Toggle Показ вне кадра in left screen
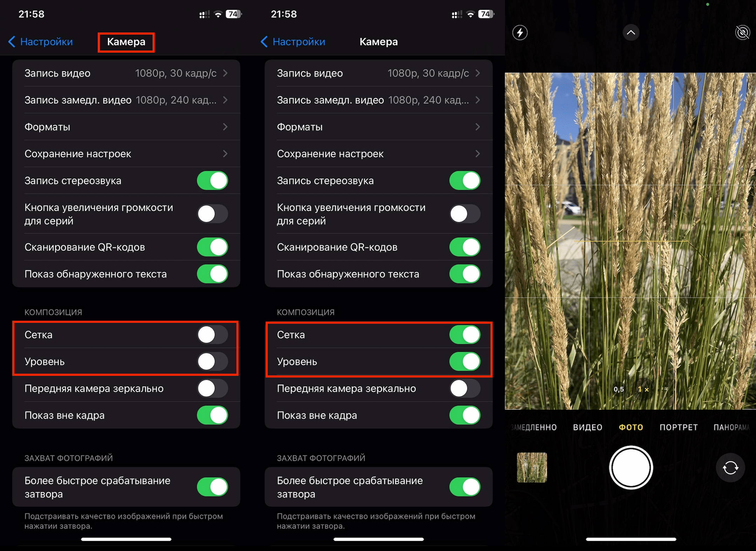The height and width of the screenshot is (551, 756). 212,415
